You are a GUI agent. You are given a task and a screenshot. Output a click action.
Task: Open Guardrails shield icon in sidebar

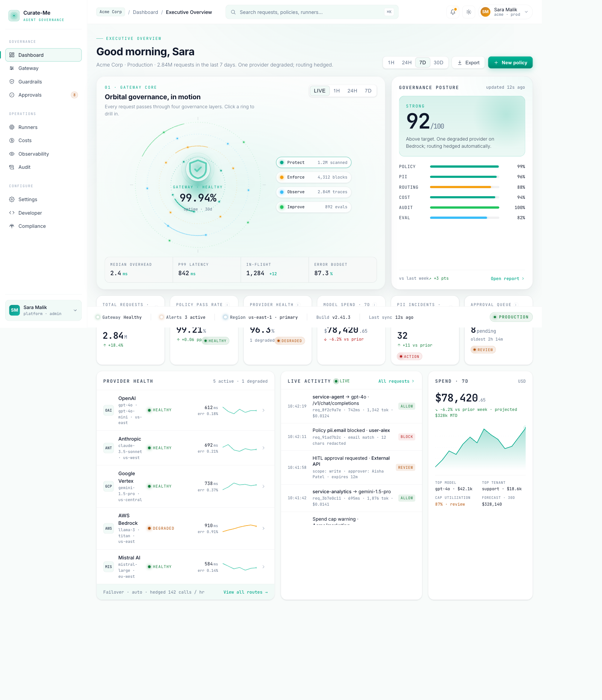click(x=12, y=82)
